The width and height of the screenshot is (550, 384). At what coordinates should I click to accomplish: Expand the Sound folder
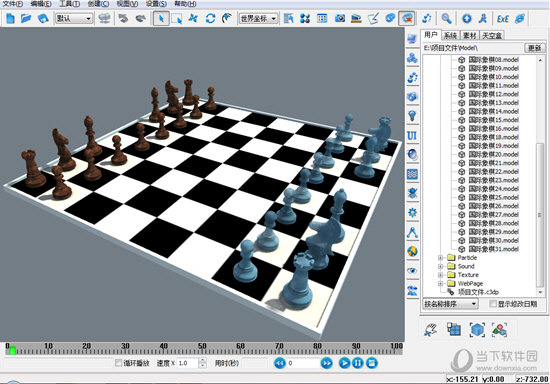[441, 267]
